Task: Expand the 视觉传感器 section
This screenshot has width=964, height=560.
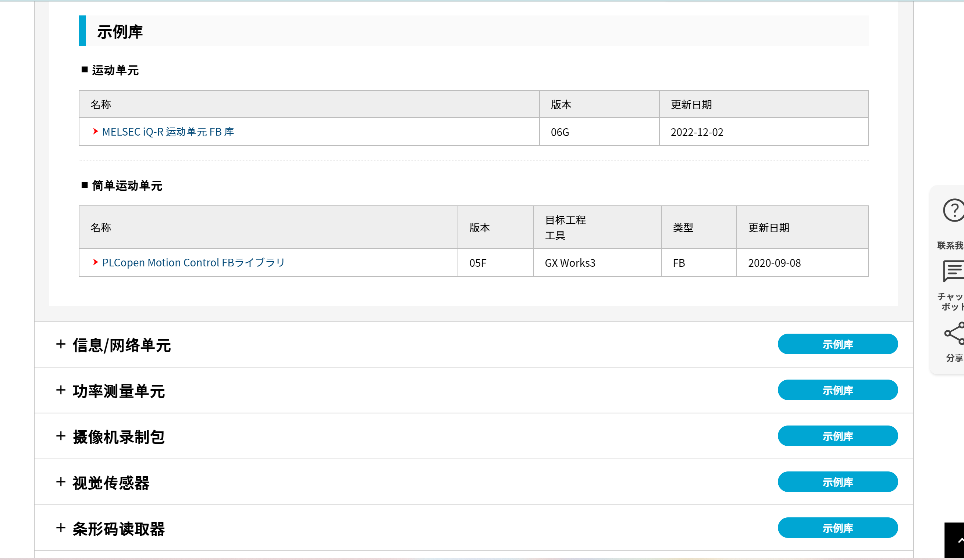Action: click(x=111, y=482)
